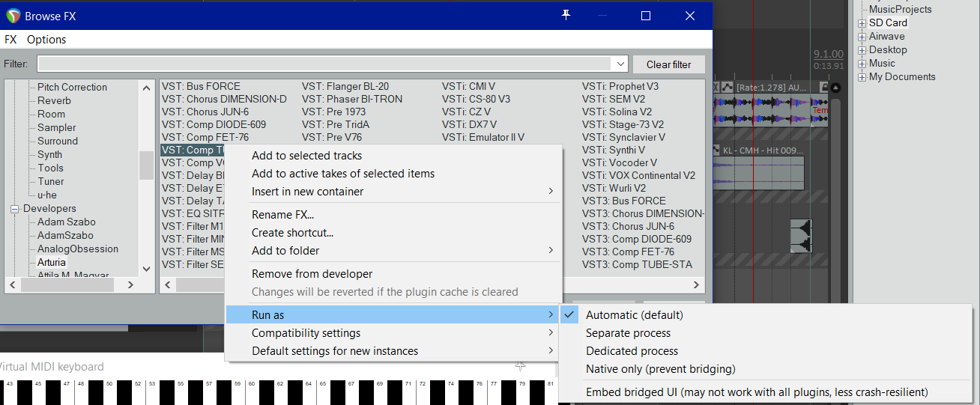The image size is (980, 405).
Task: Select the Arturia developer in the tree
Action: pyautogui.click(x=52, y=263)
